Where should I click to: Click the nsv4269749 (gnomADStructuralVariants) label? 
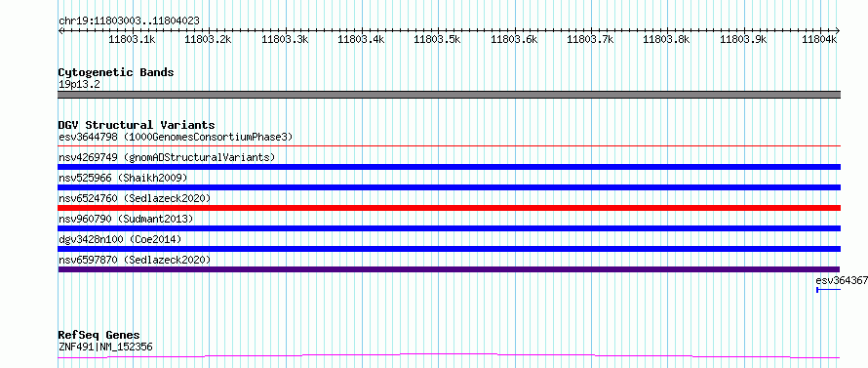[167, 157]
